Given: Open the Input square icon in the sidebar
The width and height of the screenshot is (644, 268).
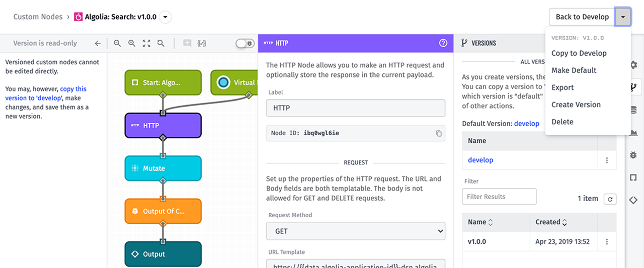Looking at the screenshot, I should [x=633, y=177].
